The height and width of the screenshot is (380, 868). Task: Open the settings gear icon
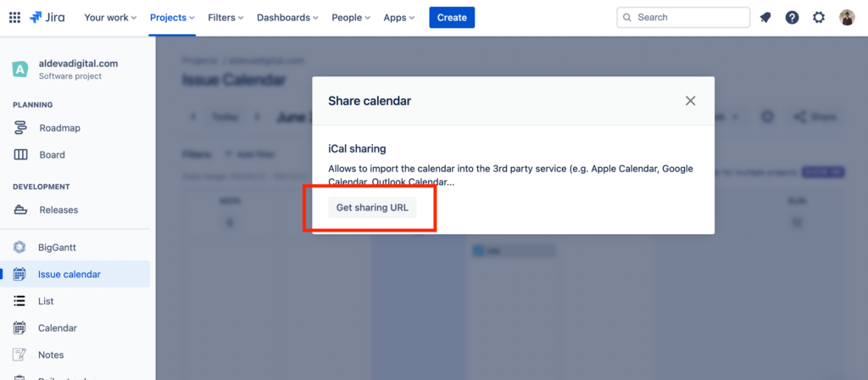(819, 18)
